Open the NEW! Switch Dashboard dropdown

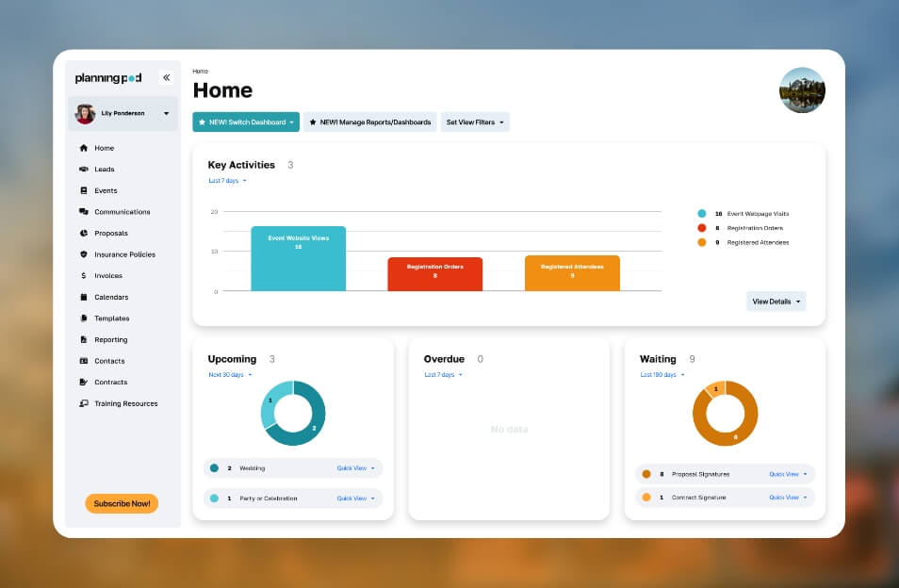[x=246, y=122]
